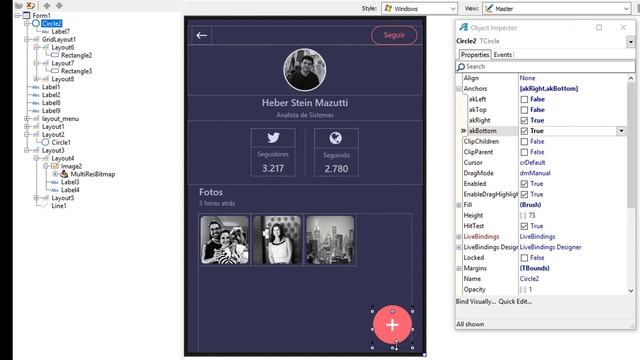This screenshot has height=360, width=640.
Task: Click the first icon in Structure toolbar
Action: (x=18, y=5)
